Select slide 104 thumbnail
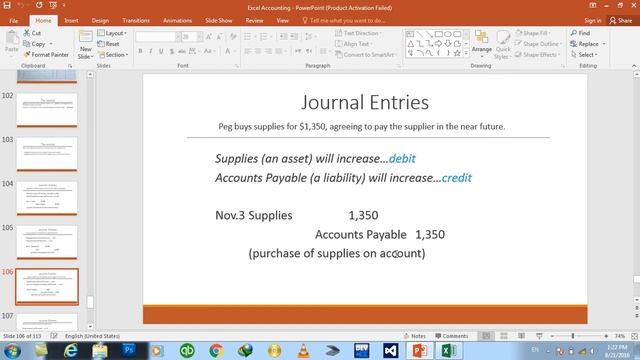Screen dimensions: 640x360 [47, 198]
